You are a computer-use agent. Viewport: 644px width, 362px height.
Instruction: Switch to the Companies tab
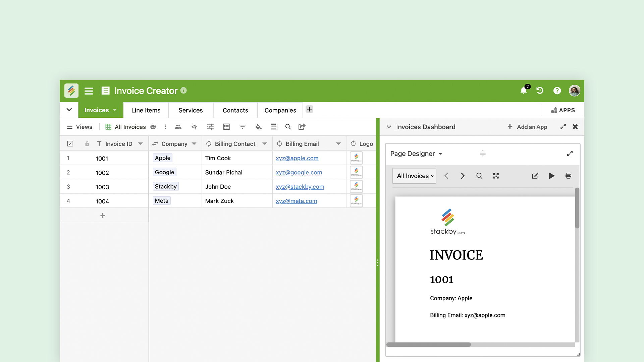click(x=280, y=110)
